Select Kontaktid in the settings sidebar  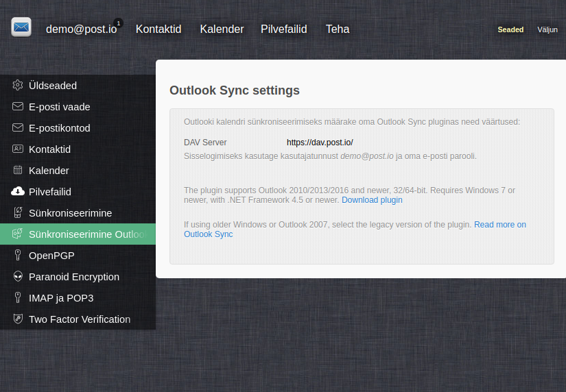[78, 149]
